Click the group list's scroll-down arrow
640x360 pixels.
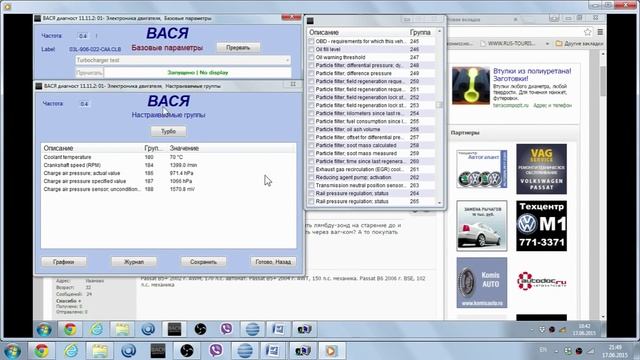(x=439, y=202)
